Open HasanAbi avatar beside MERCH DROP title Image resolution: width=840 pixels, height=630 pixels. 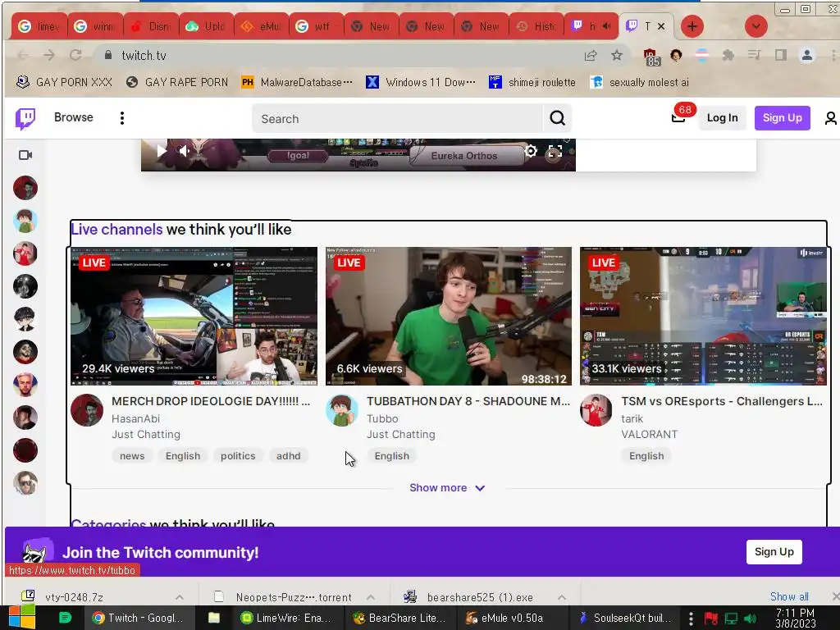(87, 410)
